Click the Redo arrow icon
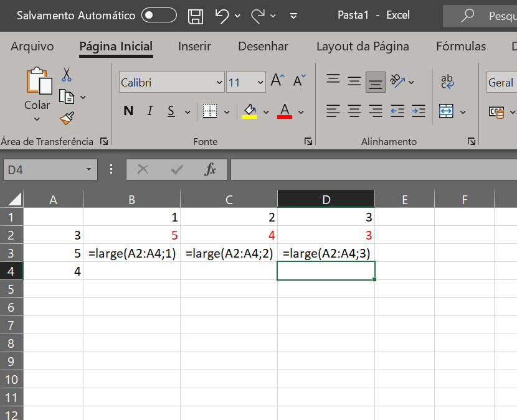The image size is (517, 420). [x=258, y=16]
